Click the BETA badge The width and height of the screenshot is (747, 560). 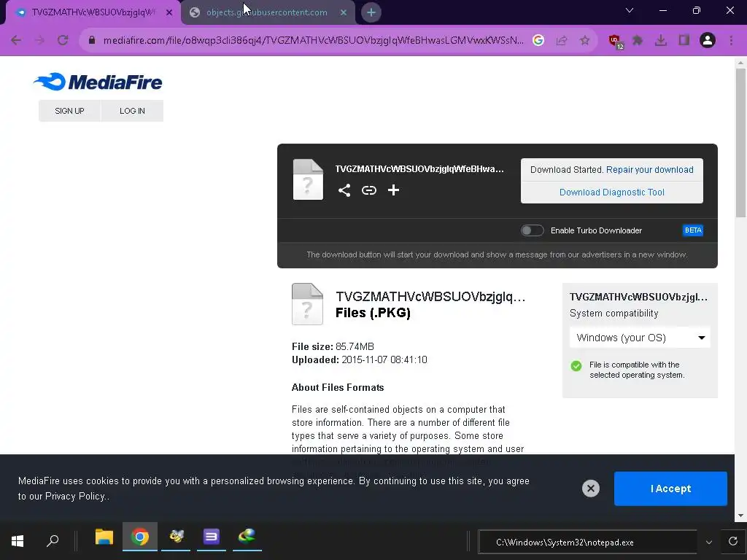[693, 230]
